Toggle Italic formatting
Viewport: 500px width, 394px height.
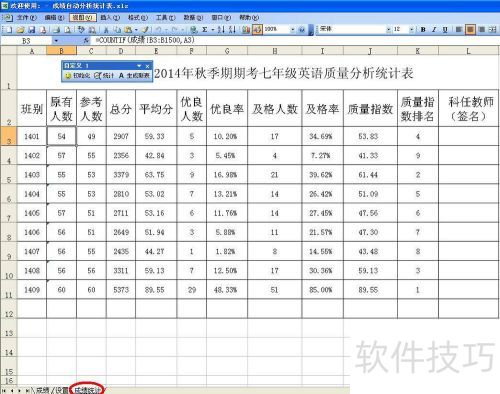[x=434, y=29]
